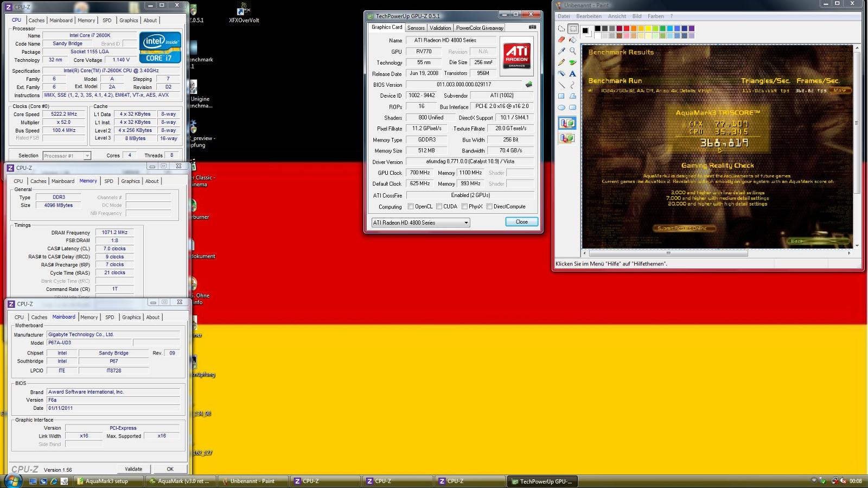Viewport: 868px width, 488px height.
Task: Choose the straight Line tool in Paint
Action: pyautogui.click(x=561, y=85)
